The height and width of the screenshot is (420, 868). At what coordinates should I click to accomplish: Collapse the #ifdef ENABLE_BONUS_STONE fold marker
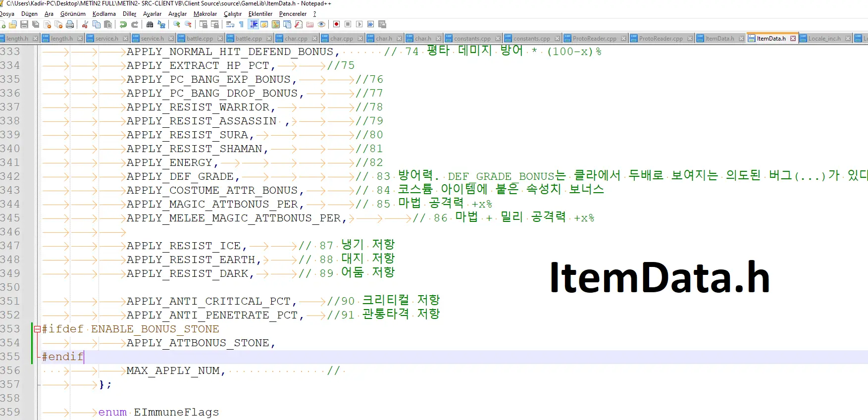[37, 329]
